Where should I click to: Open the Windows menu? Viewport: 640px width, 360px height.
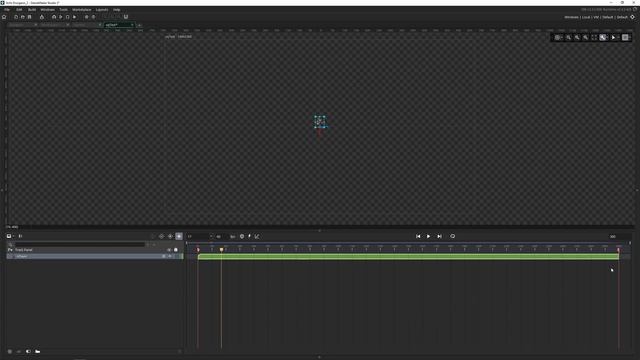click(x=47, y=9)
